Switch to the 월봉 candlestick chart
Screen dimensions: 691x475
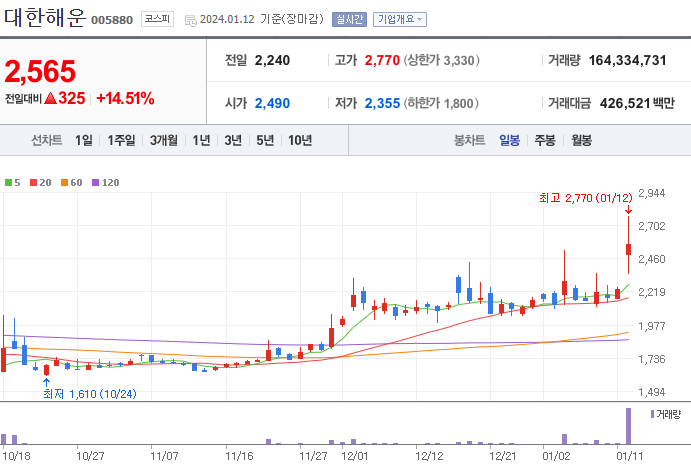pyautogui.click(x=582, y=140)
